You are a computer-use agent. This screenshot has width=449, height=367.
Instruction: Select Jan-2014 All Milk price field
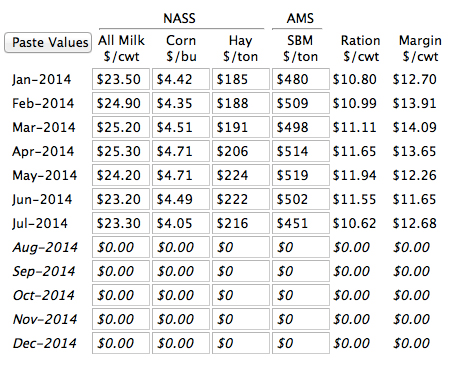(x=121, y=79)
